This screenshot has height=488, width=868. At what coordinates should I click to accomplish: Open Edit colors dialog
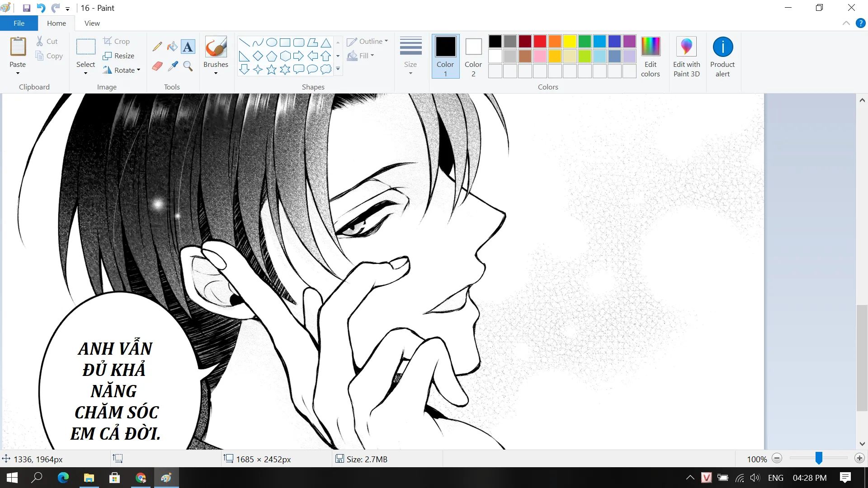click(x=650, y=56)
